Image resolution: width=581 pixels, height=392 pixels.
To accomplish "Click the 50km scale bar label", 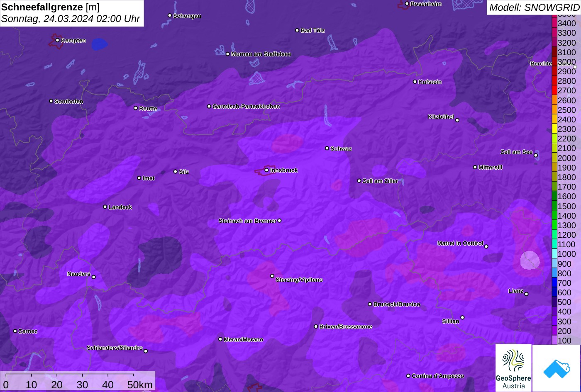I will pyautogui.click(x=140, y=385).
